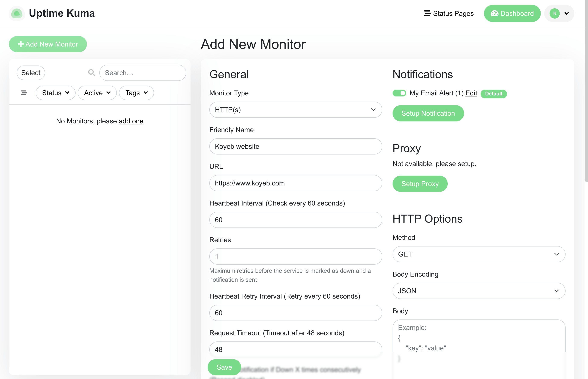The height and width of the screenshot is (379, 588).
Task: Click the gauge icon on Dashboard button
Action: click(x=495, y=13)
